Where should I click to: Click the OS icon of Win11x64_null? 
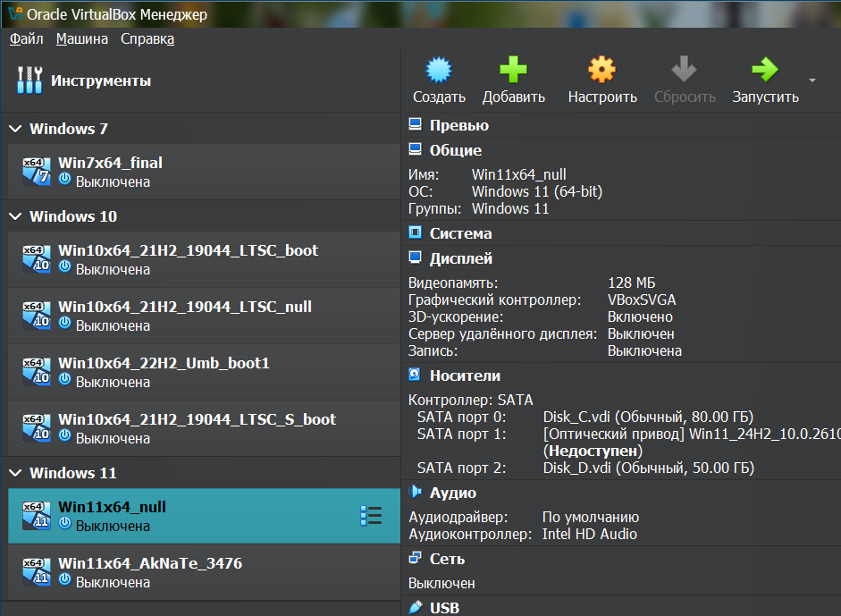pos(37,516)
